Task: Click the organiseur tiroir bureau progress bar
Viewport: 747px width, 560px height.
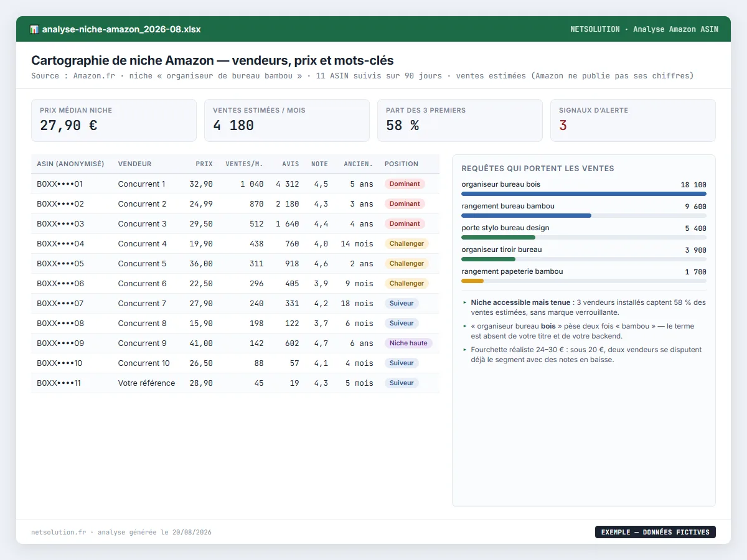Action: 584,259
